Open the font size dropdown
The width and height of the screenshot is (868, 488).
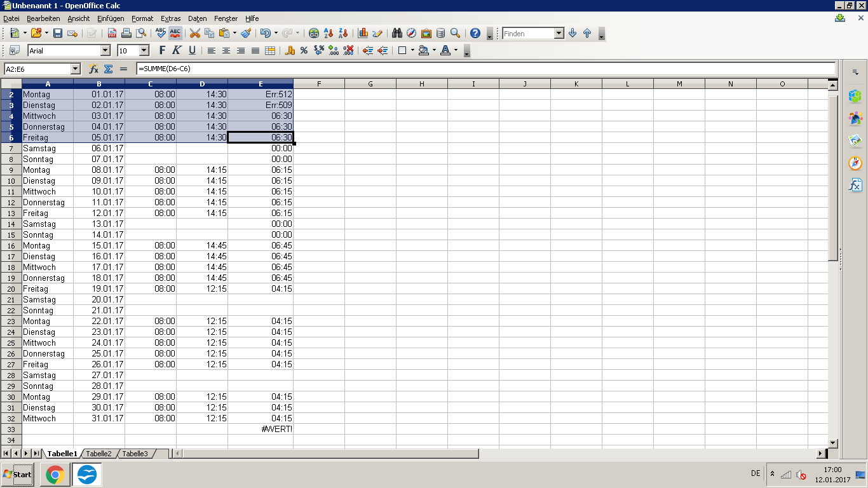[144, 50]
